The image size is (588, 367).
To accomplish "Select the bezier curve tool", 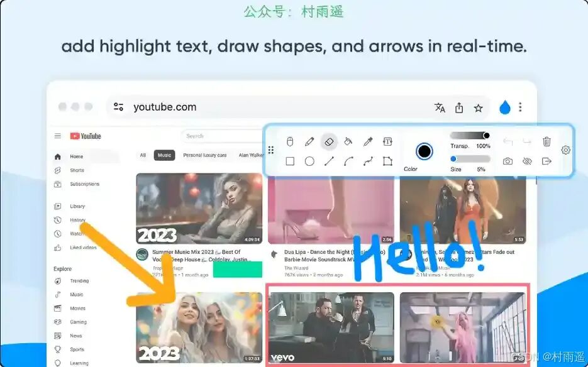I will click(368, 162).
